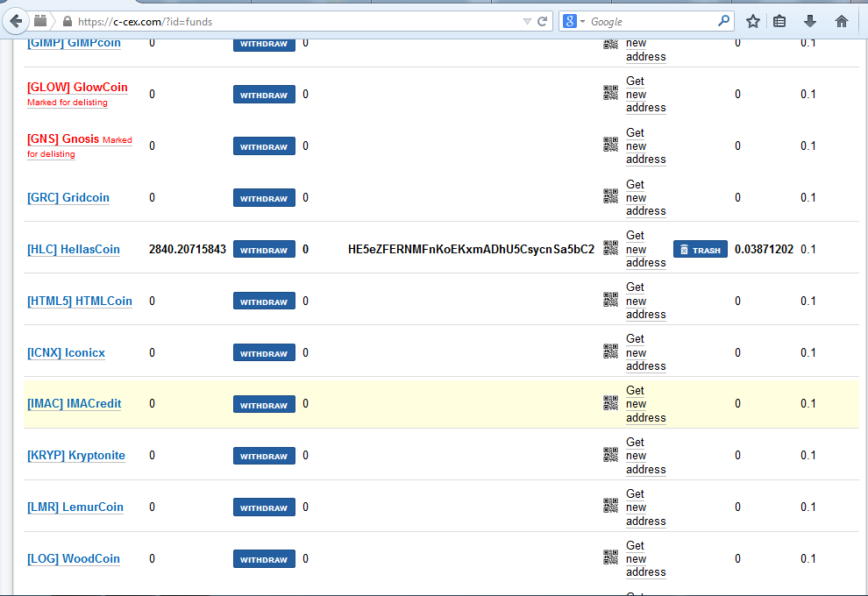The image size is (868, 596).
Task: Go back using the browser back arrow
Action: 16,22
